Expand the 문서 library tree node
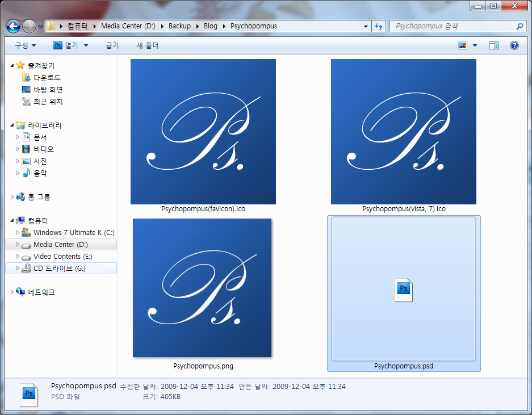This screenshot has height=415, width=532. [x=19, y=137]
